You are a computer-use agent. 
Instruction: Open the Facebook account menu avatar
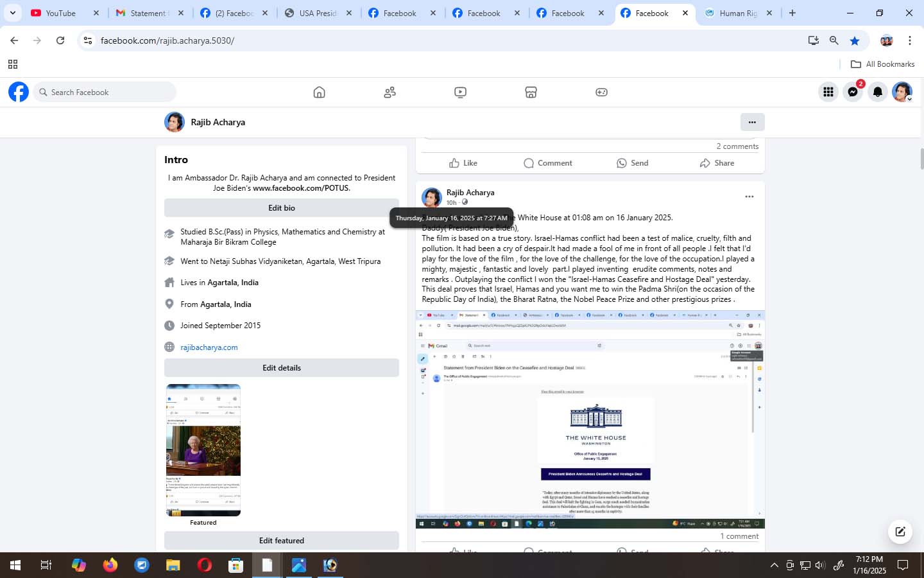click(x=902, y=92)
